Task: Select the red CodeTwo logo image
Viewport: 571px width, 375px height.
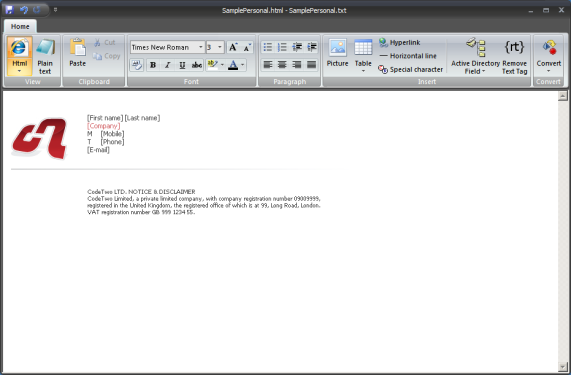Action: (x=39, y=138)
